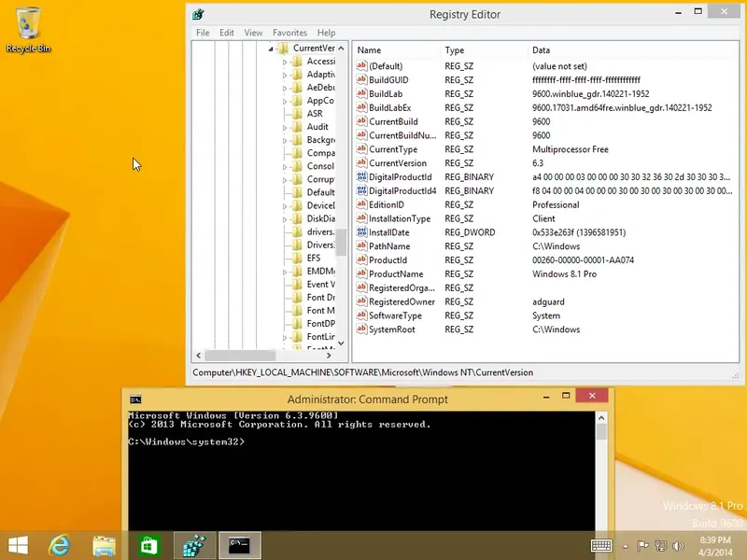The image size is (747, 560).
Task: Click the EFS folder icon in the tree
Action: click(x=297, y=258)
